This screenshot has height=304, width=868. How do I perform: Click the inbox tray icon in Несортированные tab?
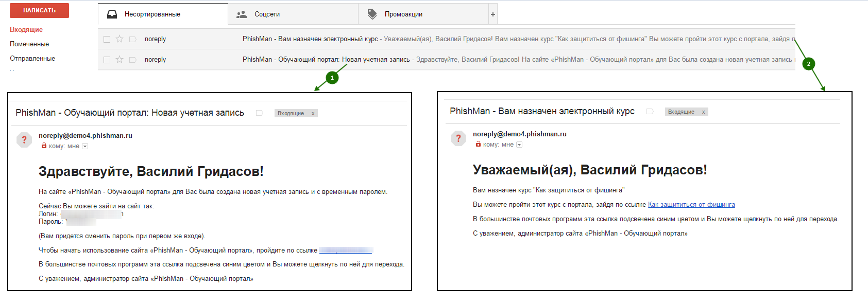[x=112, y=14]
